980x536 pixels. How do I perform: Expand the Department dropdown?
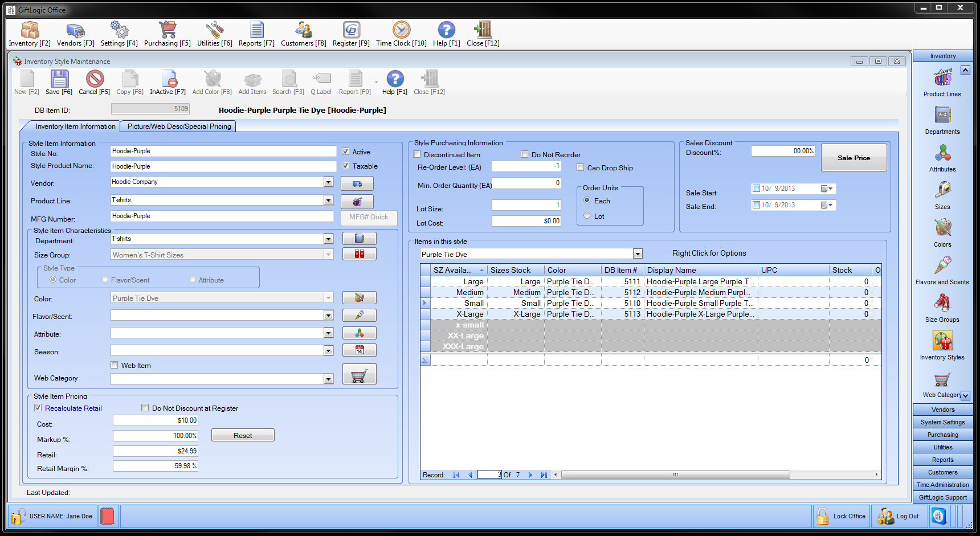(328, 239)
